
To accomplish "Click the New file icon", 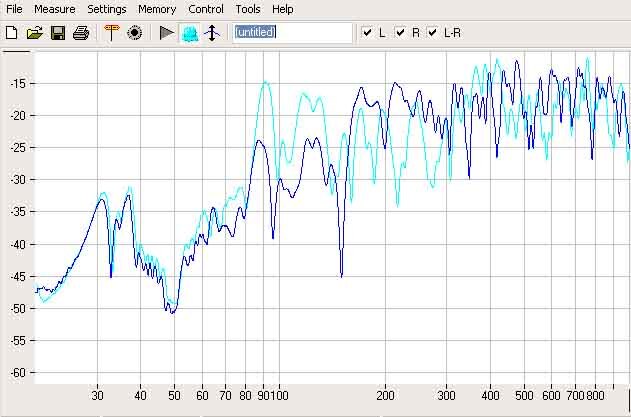I will coord(12,33).
